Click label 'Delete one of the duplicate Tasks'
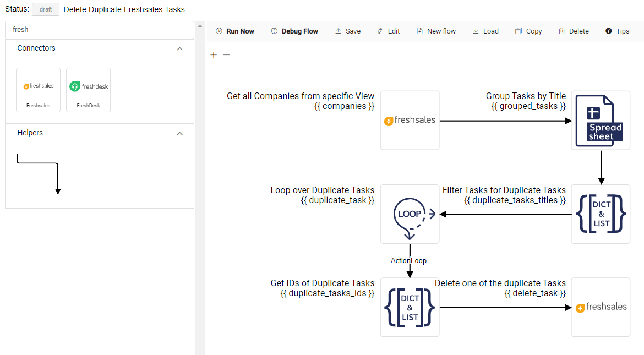Image resolution: width=644 pixels, height=355 pixels. tap(500, 283)
